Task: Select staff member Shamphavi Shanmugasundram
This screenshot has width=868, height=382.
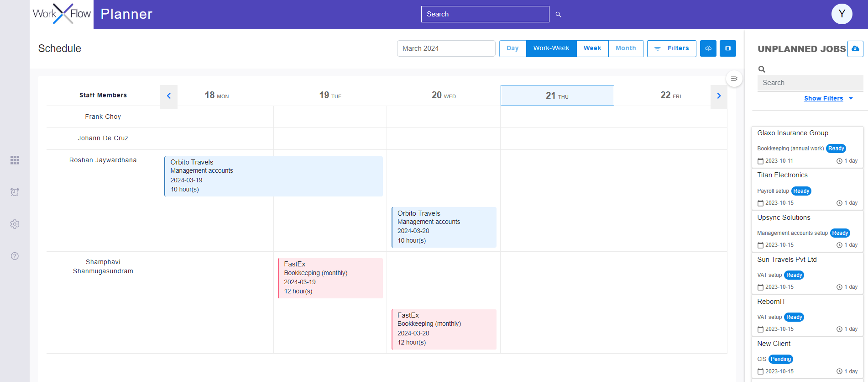Action: [x=103, y=266]
